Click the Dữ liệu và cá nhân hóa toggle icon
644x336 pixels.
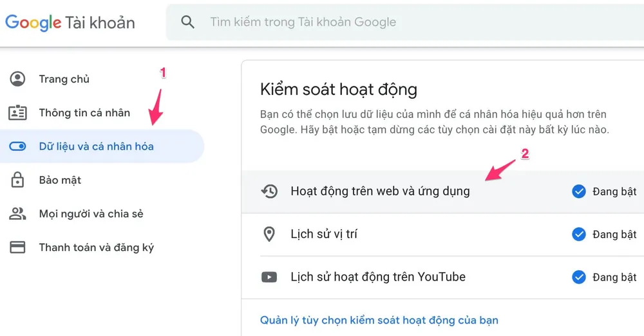17,146
